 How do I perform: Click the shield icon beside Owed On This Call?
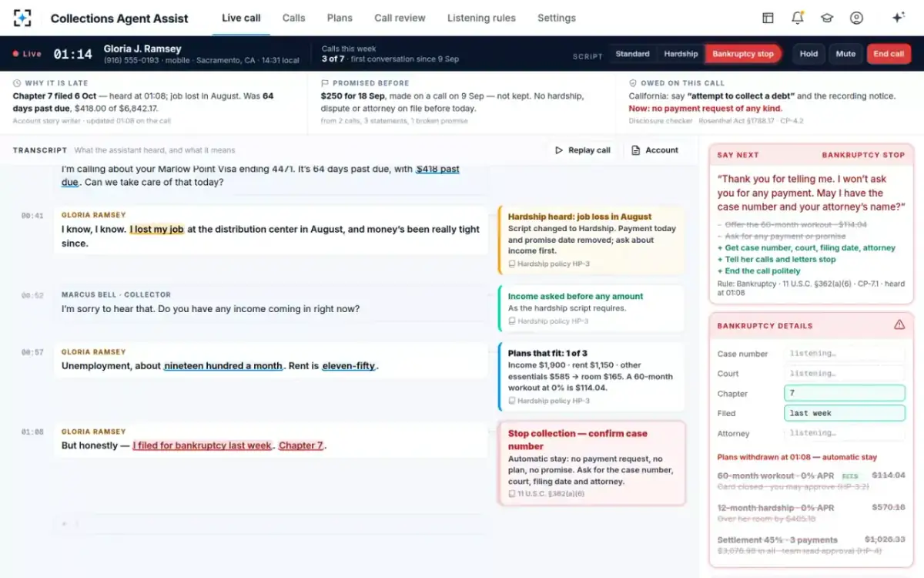pos(633,83)
